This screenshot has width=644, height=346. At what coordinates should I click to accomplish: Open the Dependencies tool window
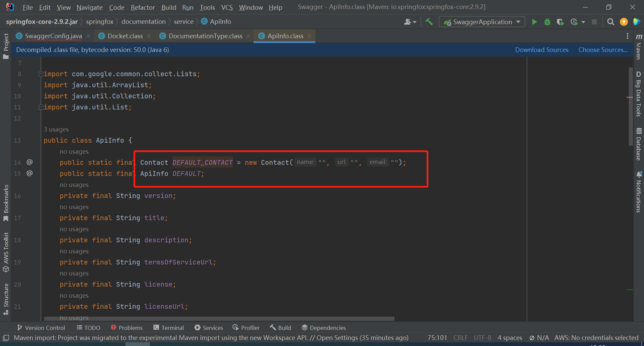click(324, 328)
